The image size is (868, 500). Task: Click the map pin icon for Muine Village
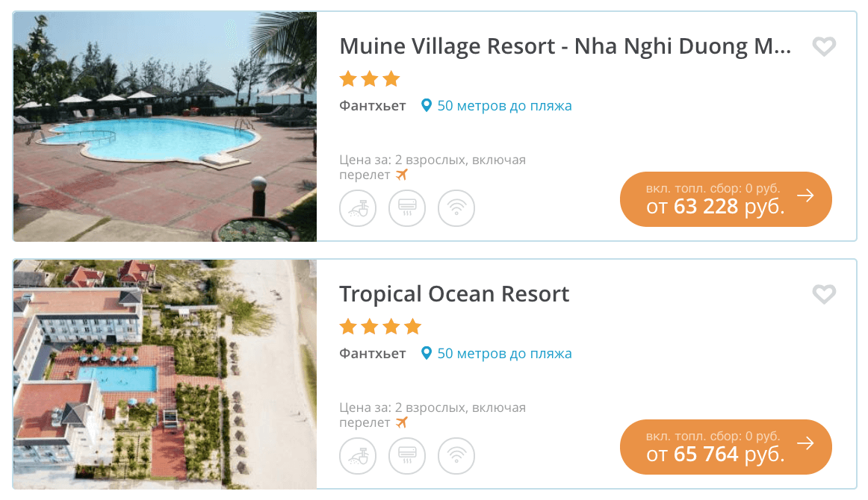tap(426, 106)
